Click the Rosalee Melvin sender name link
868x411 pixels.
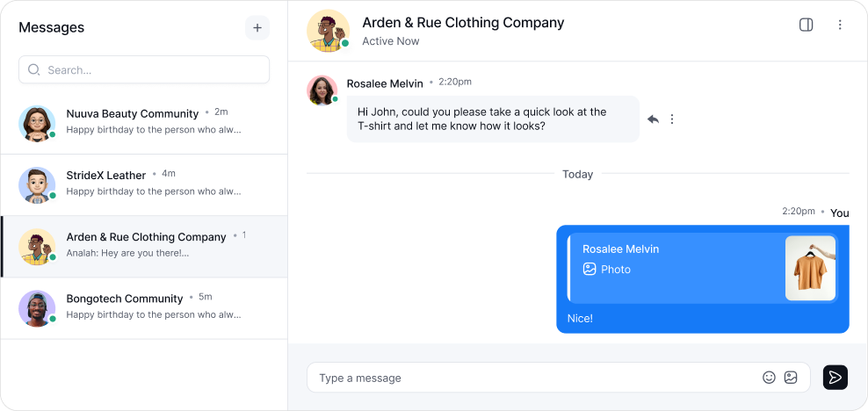tap(385, 83)
